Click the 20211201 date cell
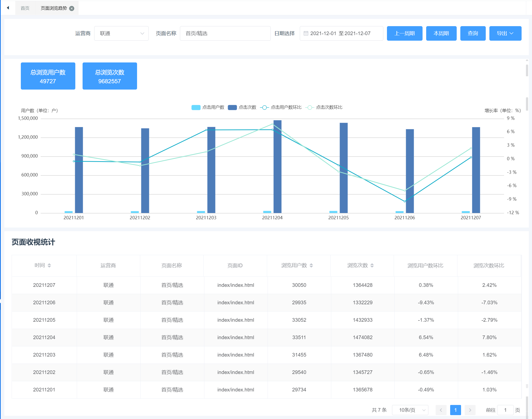Screen dimensions: 532x419 pos(44,389)
